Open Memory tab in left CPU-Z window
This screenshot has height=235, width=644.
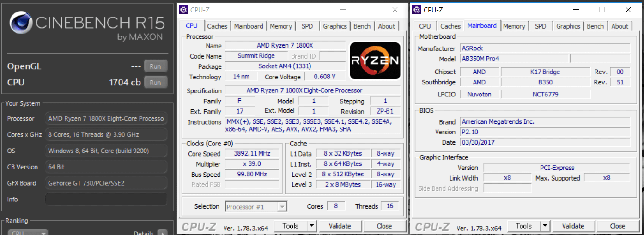(281, 26)
